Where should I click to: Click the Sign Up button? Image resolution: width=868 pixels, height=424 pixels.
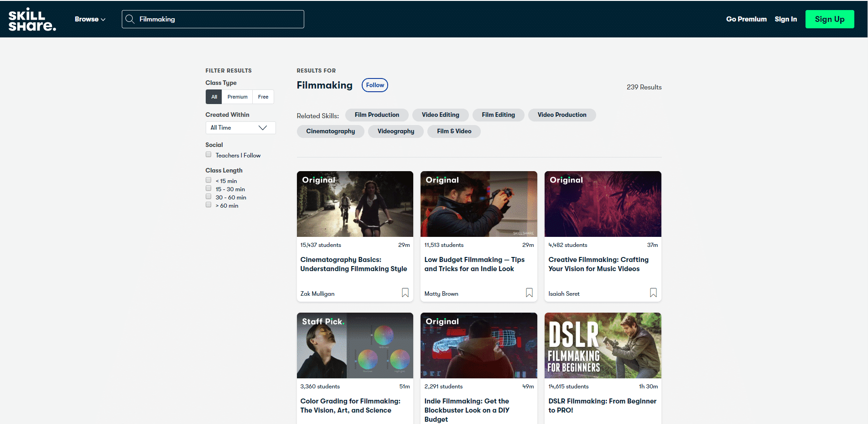(830, 19)
